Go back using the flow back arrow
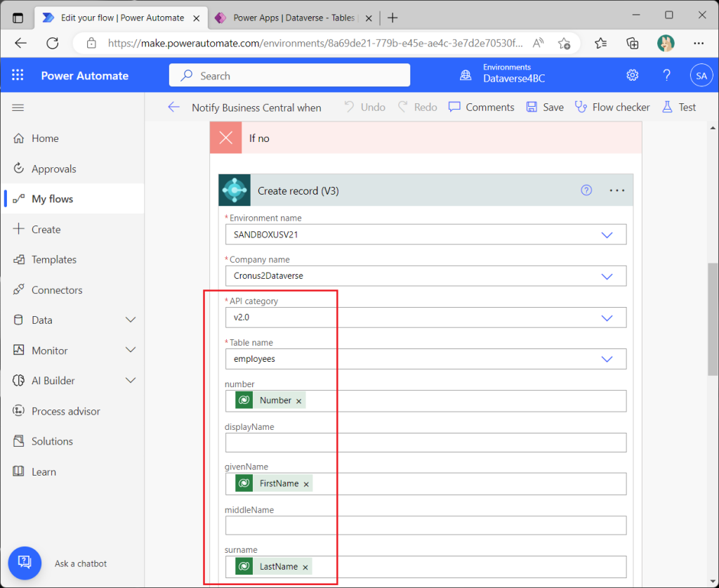This screenshot has width=719, height=588. tap(174, 107)
